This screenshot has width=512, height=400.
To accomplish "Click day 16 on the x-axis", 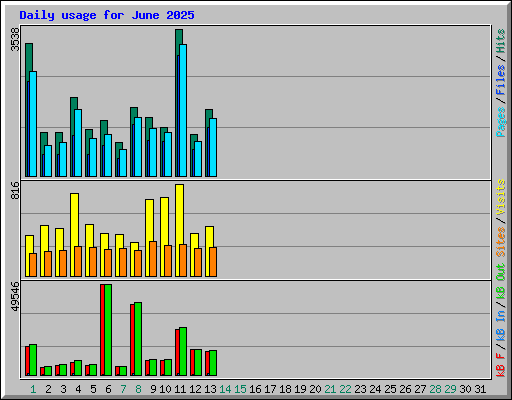I will (x=255, y=389).
